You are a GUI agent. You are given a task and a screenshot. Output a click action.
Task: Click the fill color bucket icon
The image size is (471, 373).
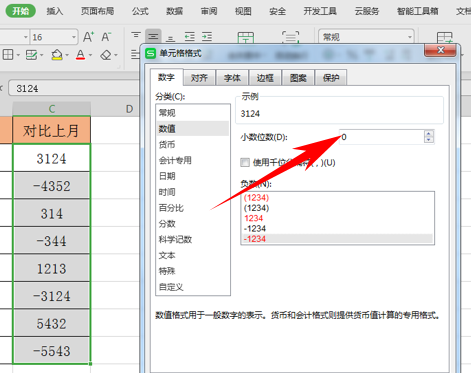[57, 55]
